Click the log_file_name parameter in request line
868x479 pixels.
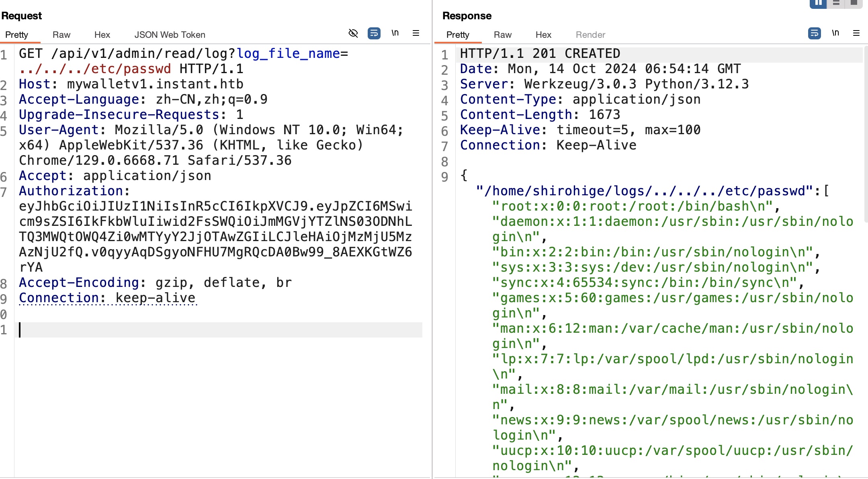coord(288,53)
